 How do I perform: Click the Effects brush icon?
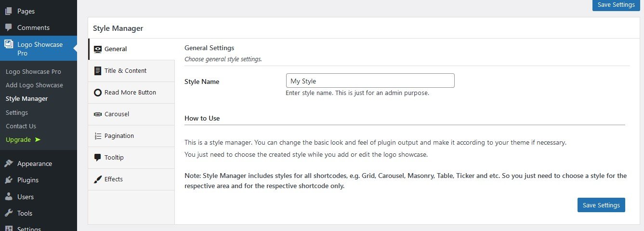tap(98, 179)
